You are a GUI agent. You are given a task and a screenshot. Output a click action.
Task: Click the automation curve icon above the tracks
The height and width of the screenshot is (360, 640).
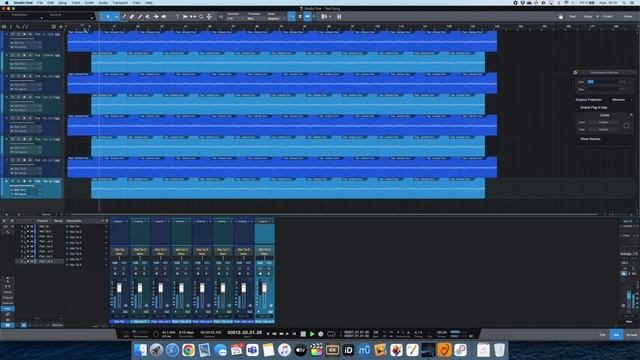[25, 27]
